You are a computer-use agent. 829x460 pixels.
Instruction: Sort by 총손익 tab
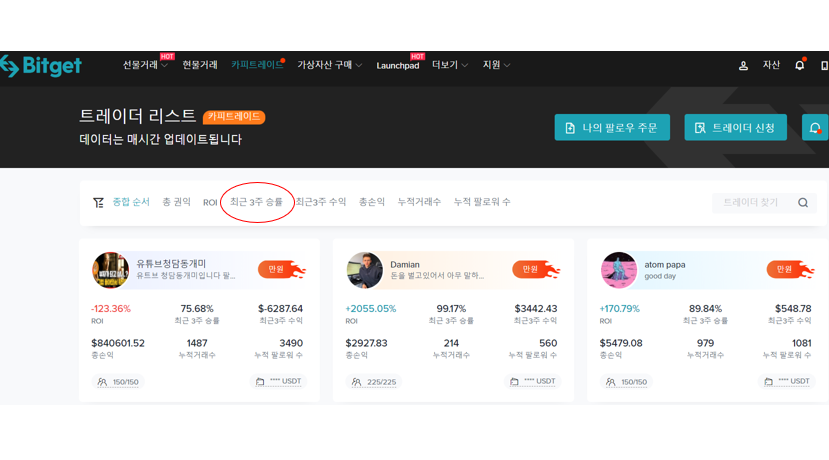(372, 202)
